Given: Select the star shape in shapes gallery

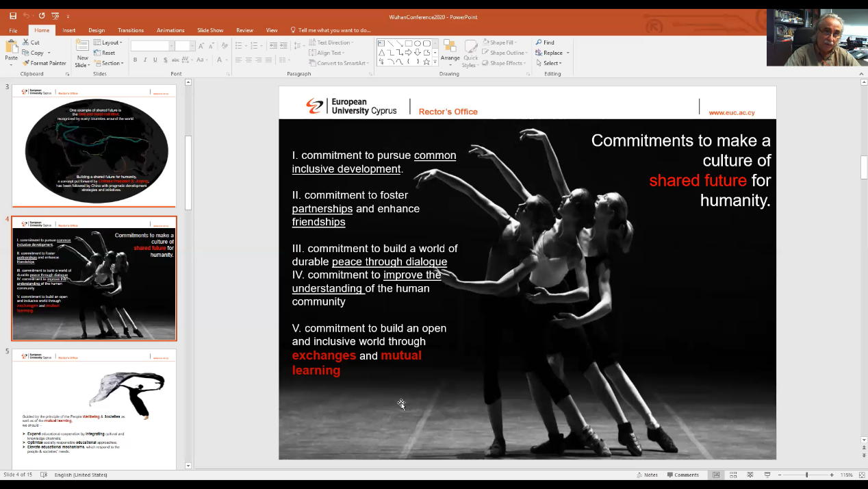Looking at the screenshot, I should click(x=426, y=62).
